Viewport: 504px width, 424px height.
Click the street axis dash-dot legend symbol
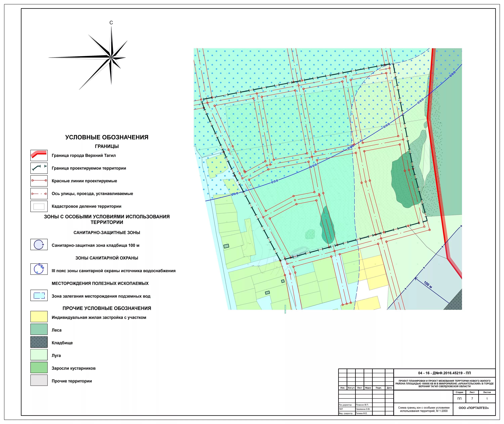(39, 193)
